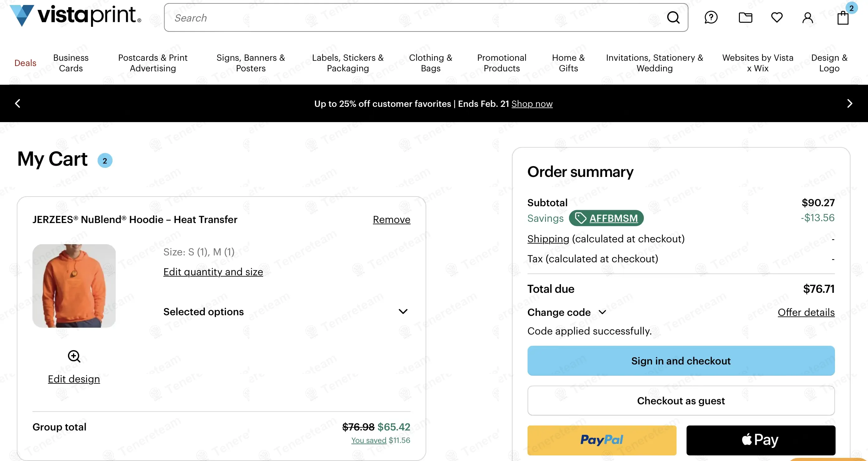This screenshot has height=461, width=868.
Task: Click Remove link for hoodie item
Action: coord(391,220)
